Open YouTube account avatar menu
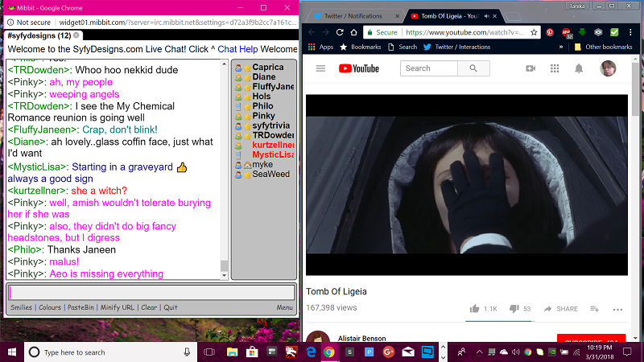The height and width of the screenshot is (362, 644). 608,68
